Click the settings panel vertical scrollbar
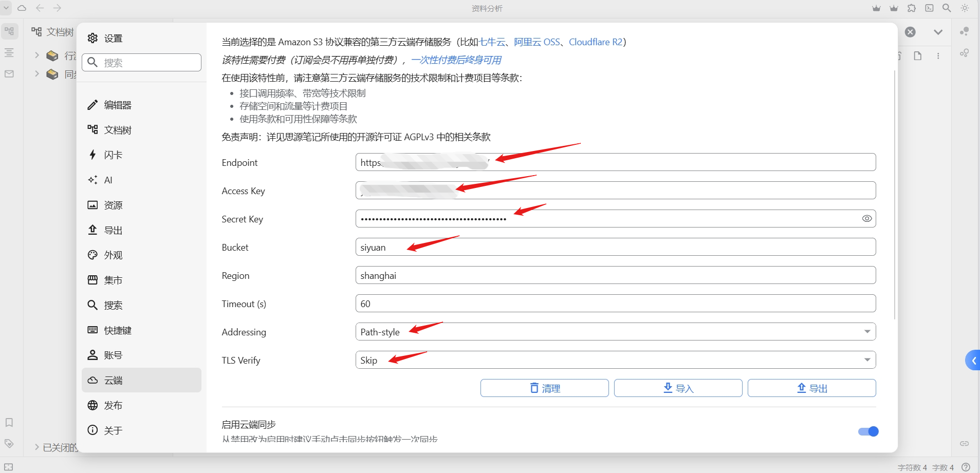This screenshot has height=473, width=980. (895, 195)
